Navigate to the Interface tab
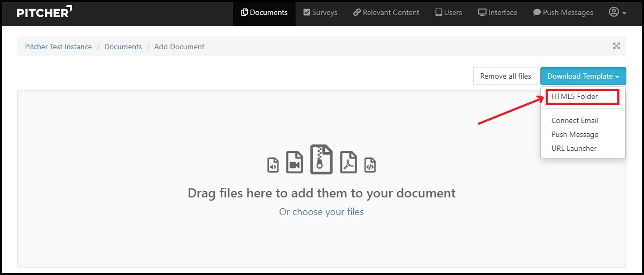 click(x=497, y=12)
